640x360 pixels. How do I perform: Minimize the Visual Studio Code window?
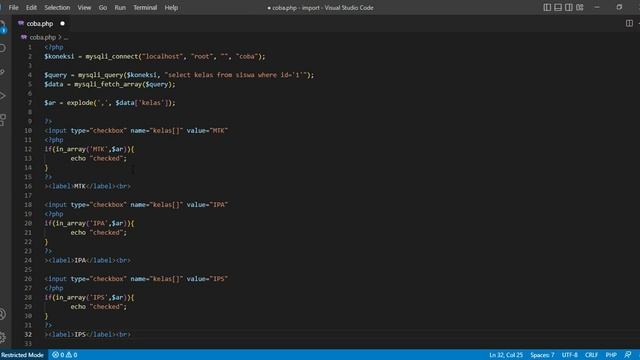click(597, 7)
